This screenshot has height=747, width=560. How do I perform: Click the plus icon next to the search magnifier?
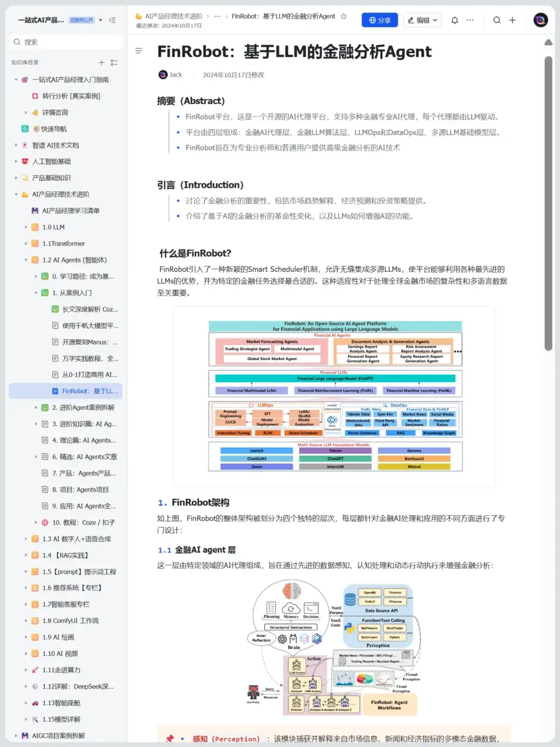[x=512, y=20]
